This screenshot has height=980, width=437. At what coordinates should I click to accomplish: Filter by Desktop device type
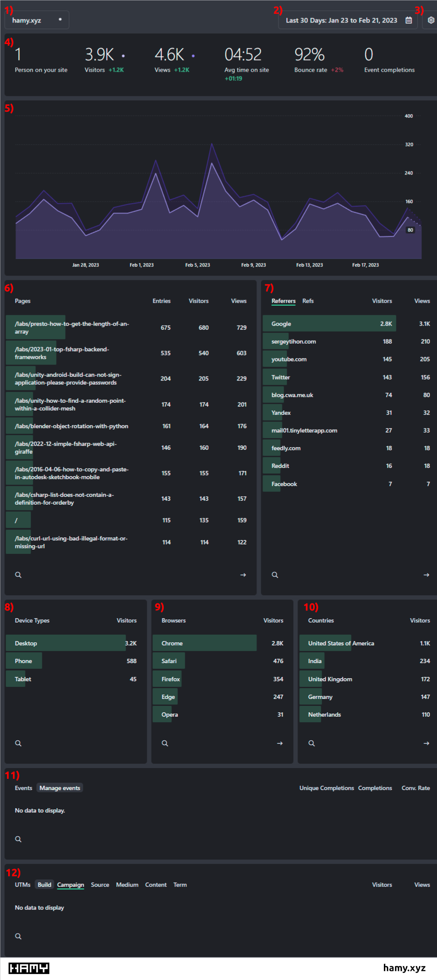pyautogui.click(x=76, y=643)
